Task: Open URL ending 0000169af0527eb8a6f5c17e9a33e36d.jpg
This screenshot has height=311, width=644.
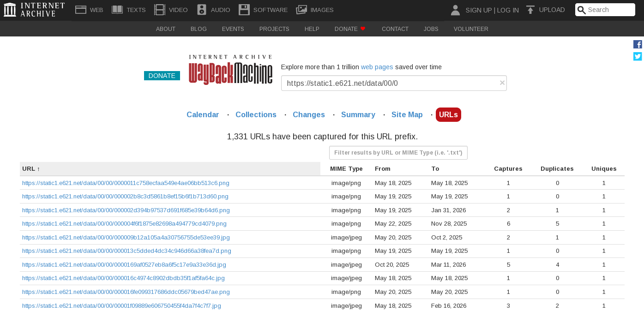Action: (124, 265)
